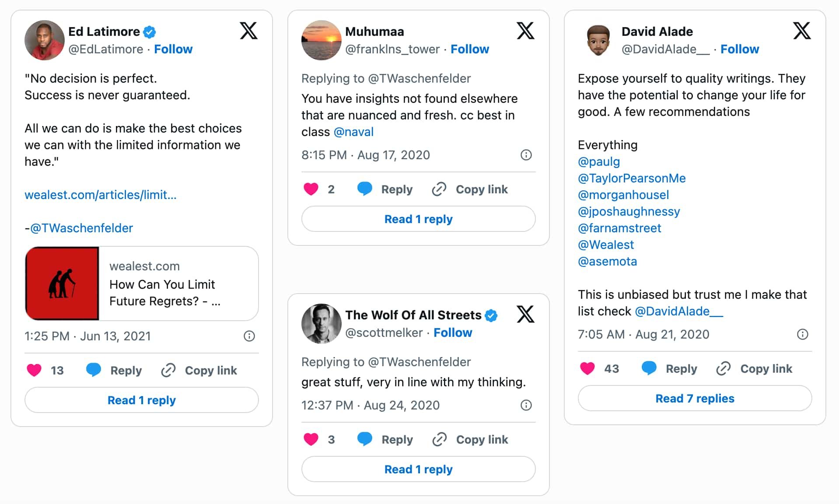Read 1 reply on Muhumaa's tweet

[418, 219]
